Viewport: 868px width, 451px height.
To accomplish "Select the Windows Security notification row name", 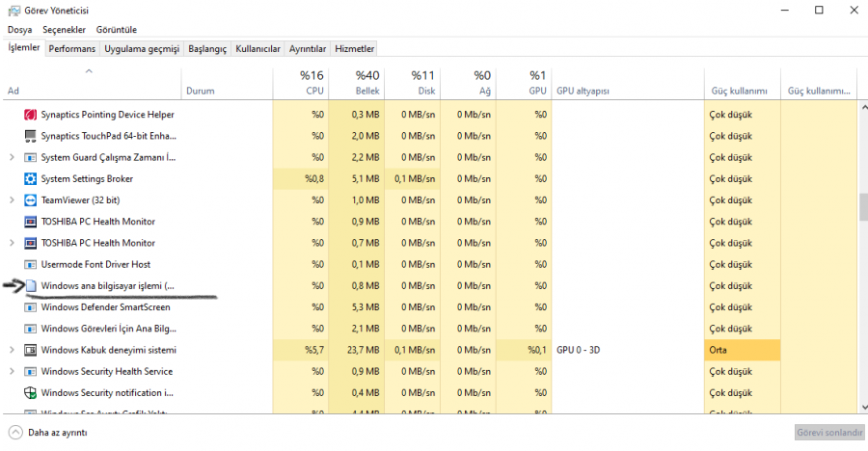I will pos(107,393).
